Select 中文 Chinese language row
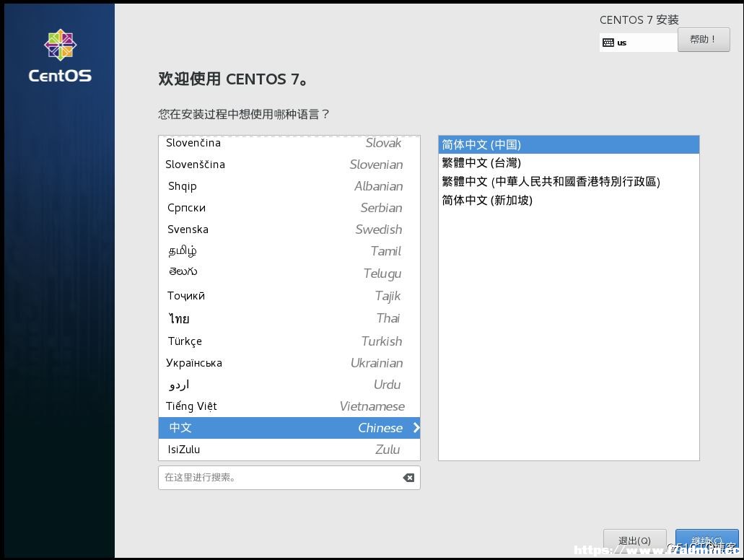 tap(289, 428)
